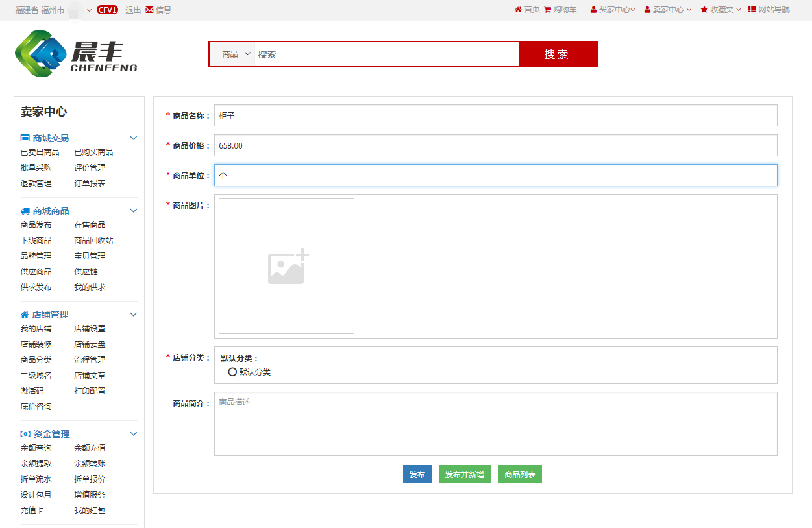Click the 商品列表 button

[520, 474]
